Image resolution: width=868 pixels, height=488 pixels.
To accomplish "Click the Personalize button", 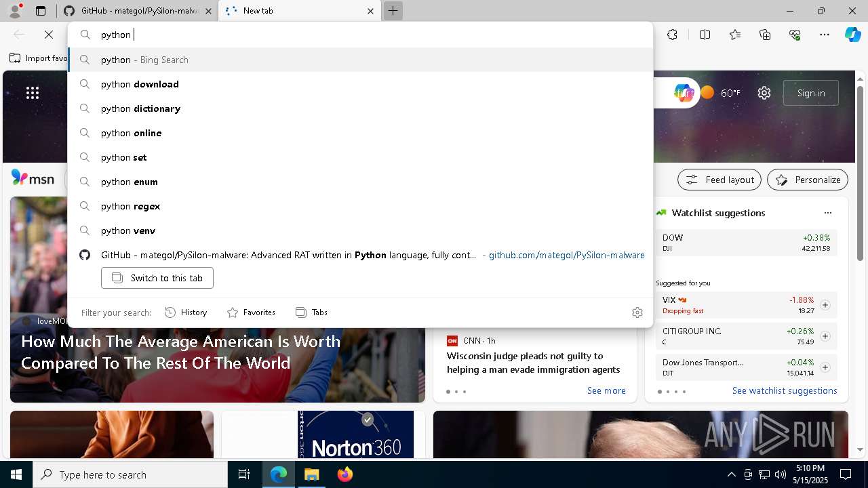I will tap(808, 180).
